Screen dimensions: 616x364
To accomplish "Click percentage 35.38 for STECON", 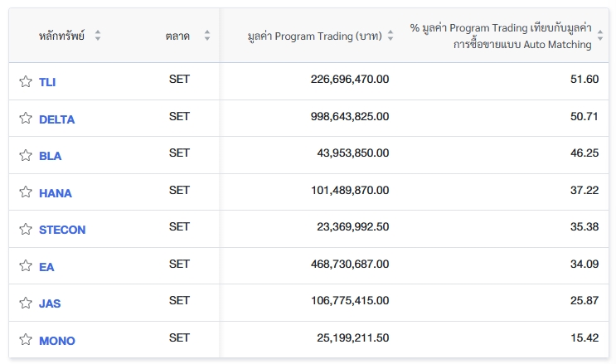I will click(x=584, y=227).
